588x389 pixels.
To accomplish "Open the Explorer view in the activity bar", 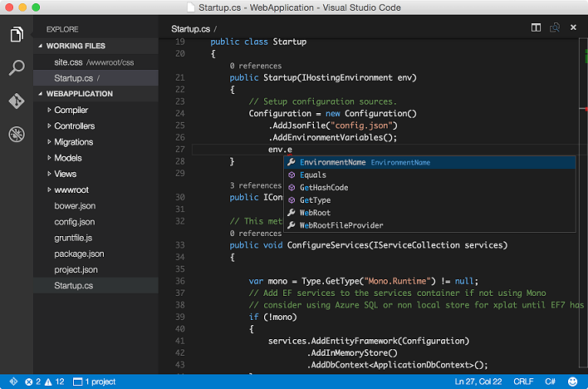I will coord(17,35).
